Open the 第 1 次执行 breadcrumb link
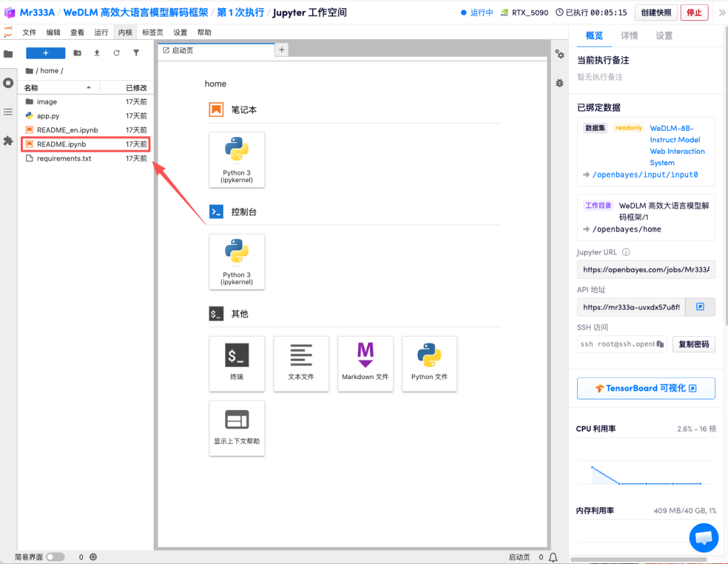 click(241, 13)
